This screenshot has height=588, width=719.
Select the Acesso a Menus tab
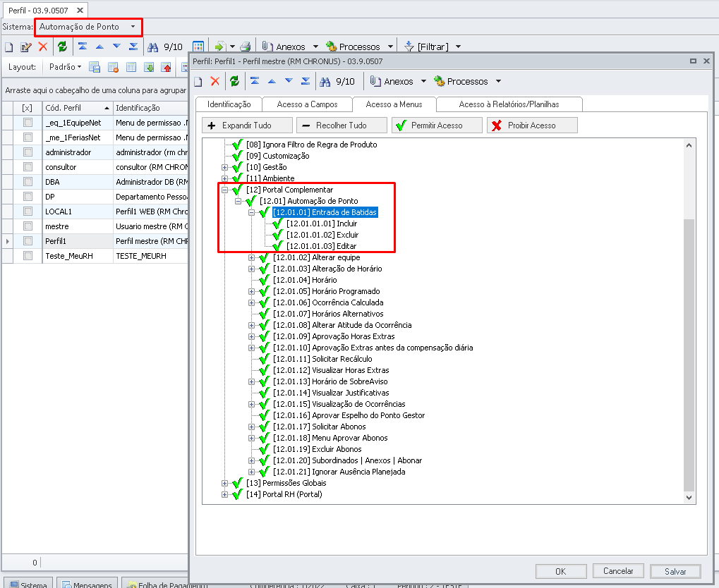point(394,104)
